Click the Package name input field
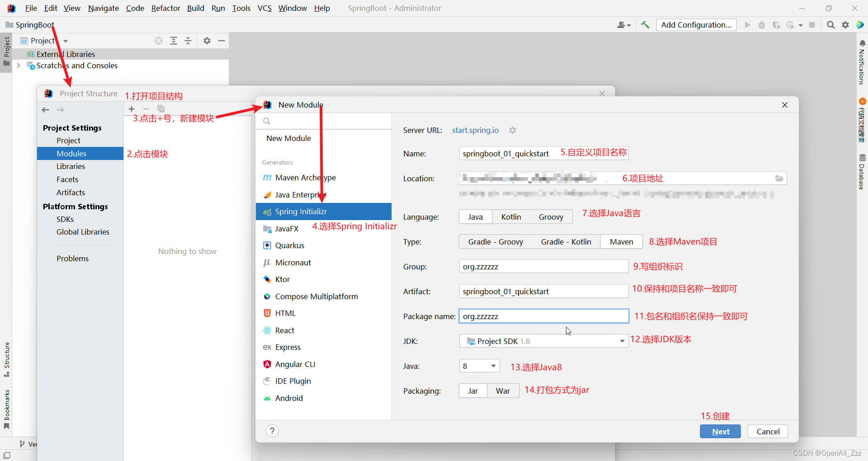 (544, 316)
